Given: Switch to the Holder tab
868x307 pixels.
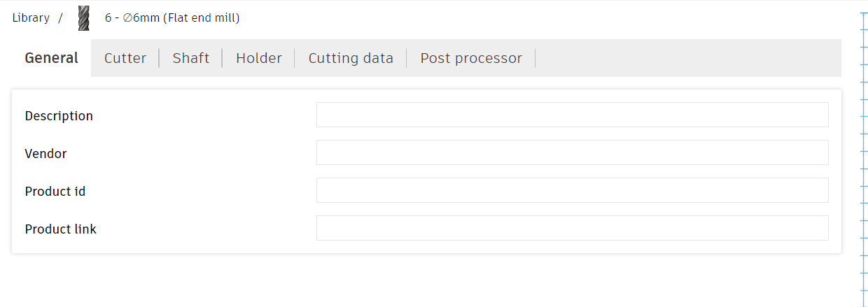Looking at the screenshot, I should [259, 58].
